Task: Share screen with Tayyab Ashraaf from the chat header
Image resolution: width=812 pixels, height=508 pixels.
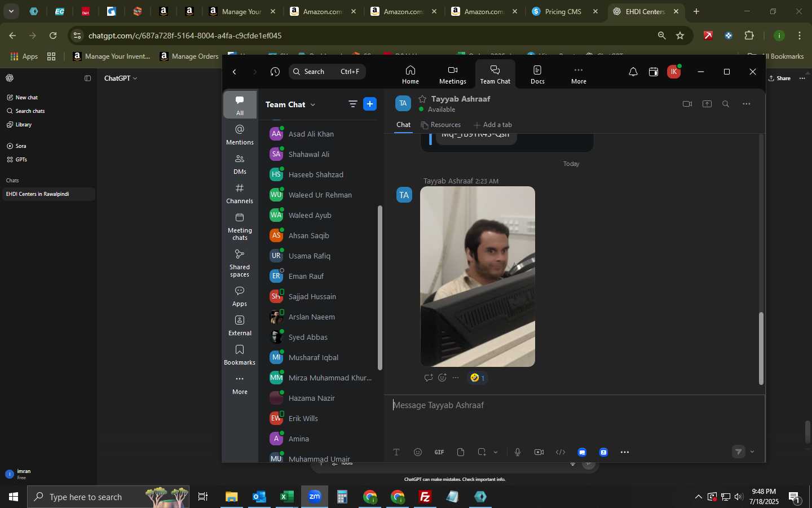Action: click(707, 104)
